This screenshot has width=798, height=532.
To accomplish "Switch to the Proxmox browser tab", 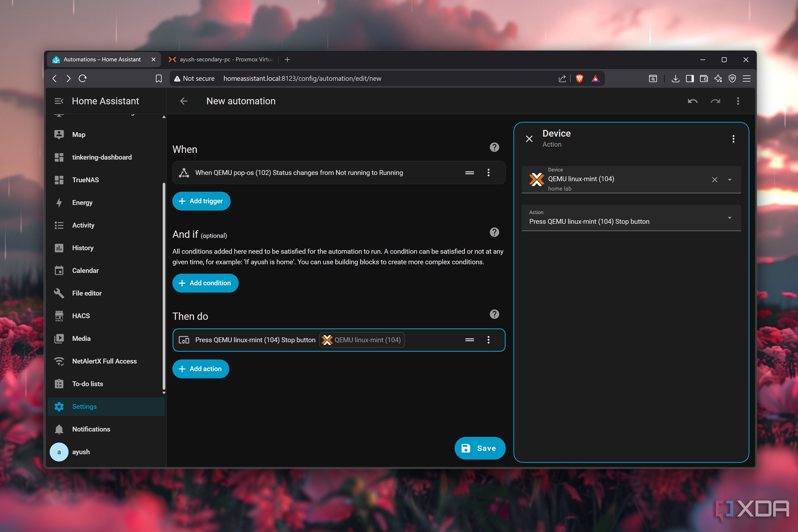I will point(221,59).
